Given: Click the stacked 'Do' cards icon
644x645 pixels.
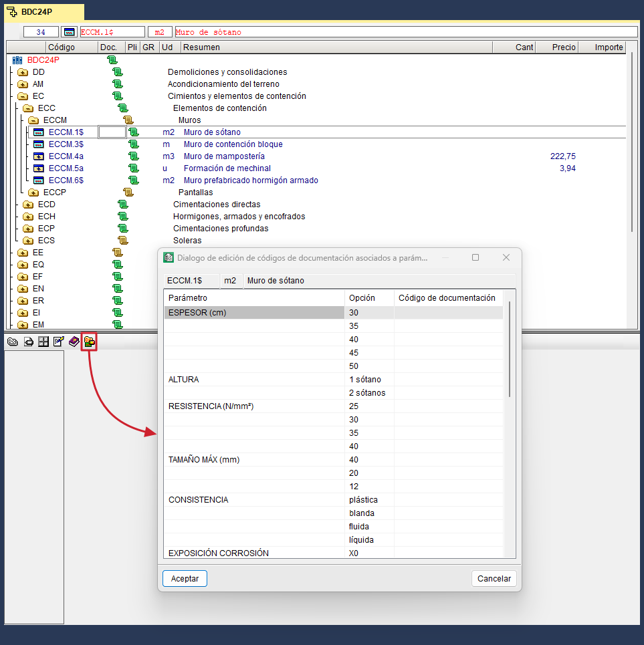Looking at the screenshot, I should (x=13, y=342).
